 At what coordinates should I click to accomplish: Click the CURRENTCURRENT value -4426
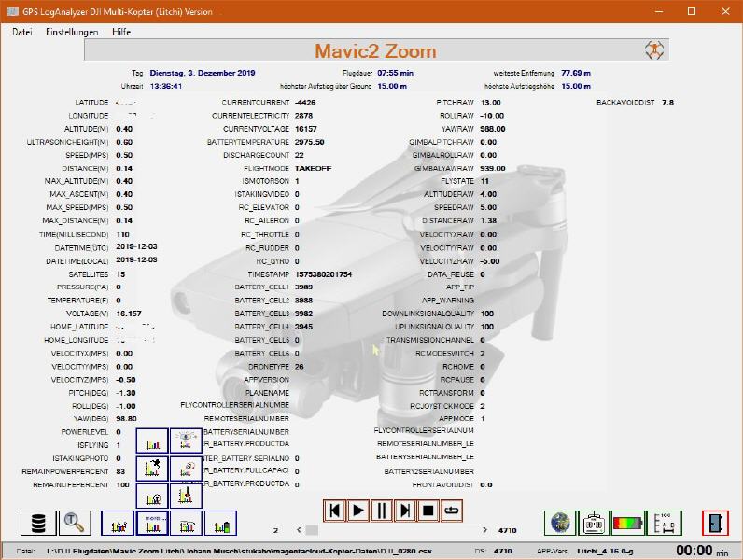[305, 102]
